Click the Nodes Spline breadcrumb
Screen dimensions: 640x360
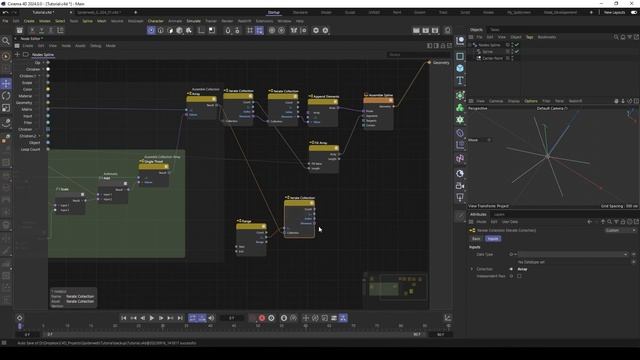point(43,54)
